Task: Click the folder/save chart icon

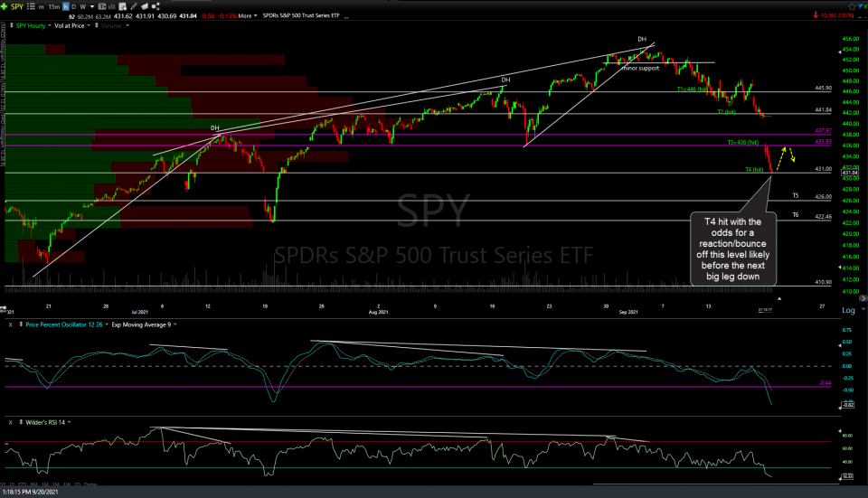Action: click(x=145, y=6)
